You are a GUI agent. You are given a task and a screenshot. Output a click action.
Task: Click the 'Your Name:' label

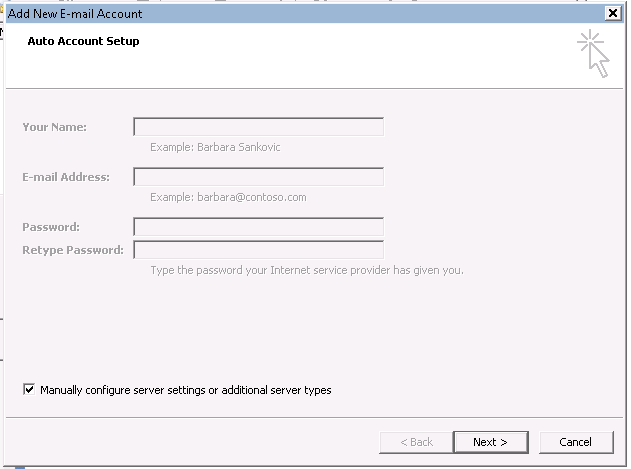[55, 127]
